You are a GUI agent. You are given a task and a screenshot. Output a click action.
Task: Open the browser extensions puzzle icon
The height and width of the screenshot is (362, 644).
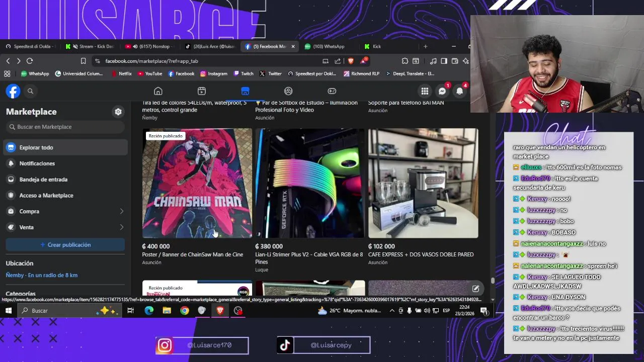405,61
